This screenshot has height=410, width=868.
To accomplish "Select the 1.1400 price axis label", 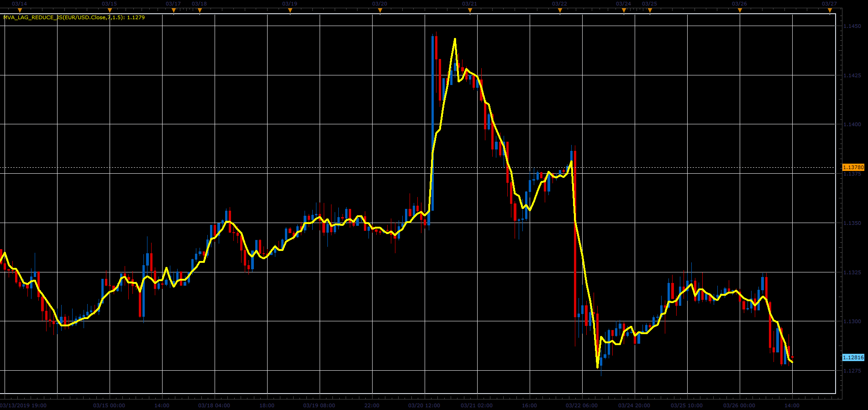I will [x=852, y=124].
